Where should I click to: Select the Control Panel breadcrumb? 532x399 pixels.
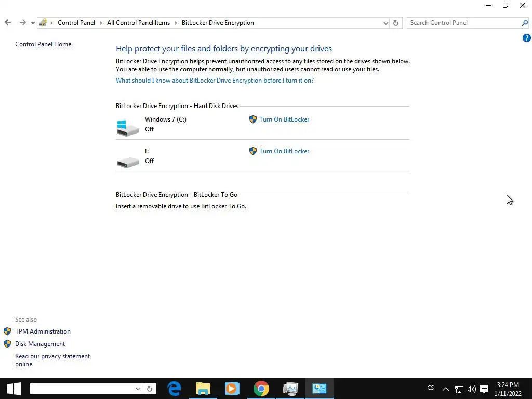pos(76,23)
